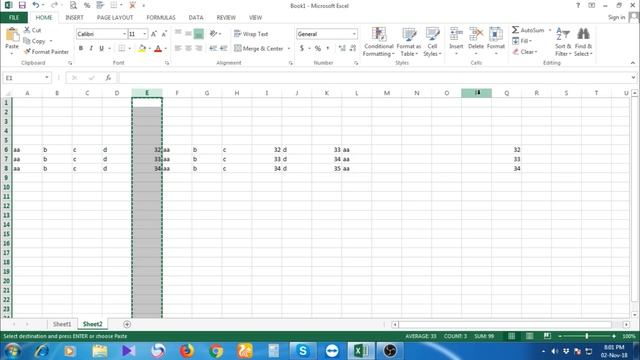Click the Cut scissors icon

pos(27,30)
